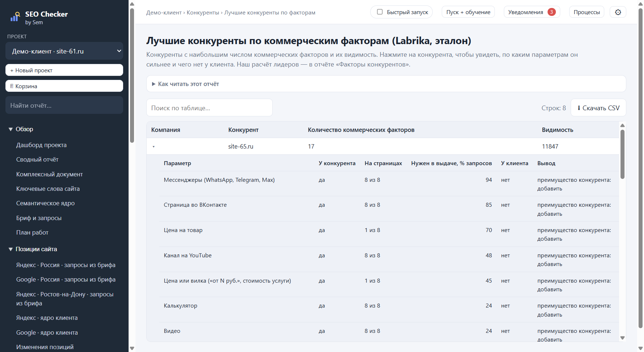The image size is (644, 352).
Task: Click the table's vertical scrollbar thumb
Action: (x=622, y=154)
